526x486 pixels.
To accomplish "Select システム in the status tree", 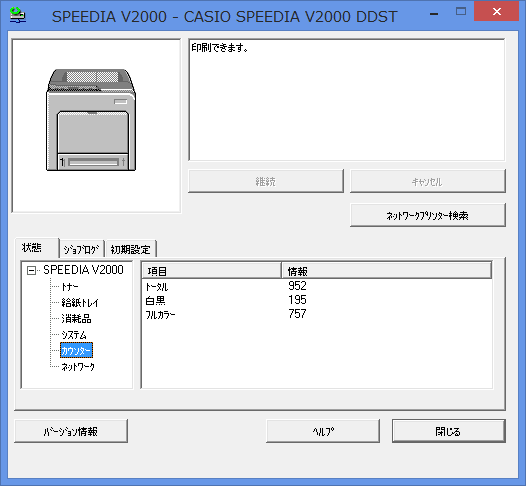I will click(74, 335).
